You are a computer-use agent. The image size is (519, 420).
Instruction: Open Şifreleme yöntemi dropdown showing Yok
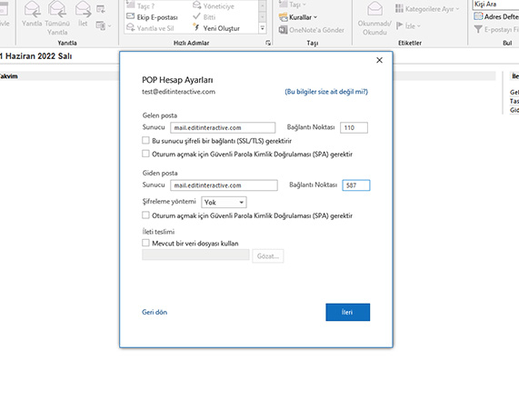click(224, 202)
